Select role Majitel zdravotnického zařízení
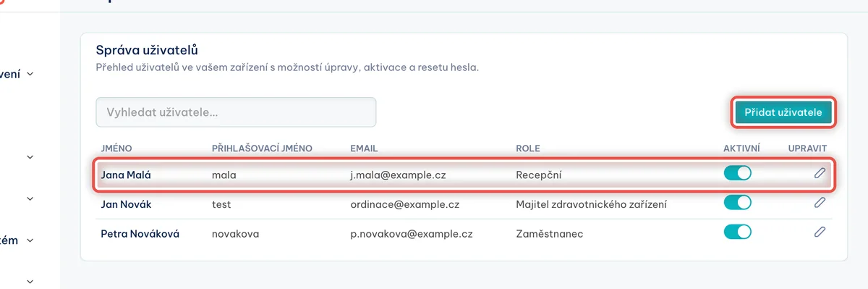Image resolution: width=868 pixels, height=289 pixels. [591, 204]
